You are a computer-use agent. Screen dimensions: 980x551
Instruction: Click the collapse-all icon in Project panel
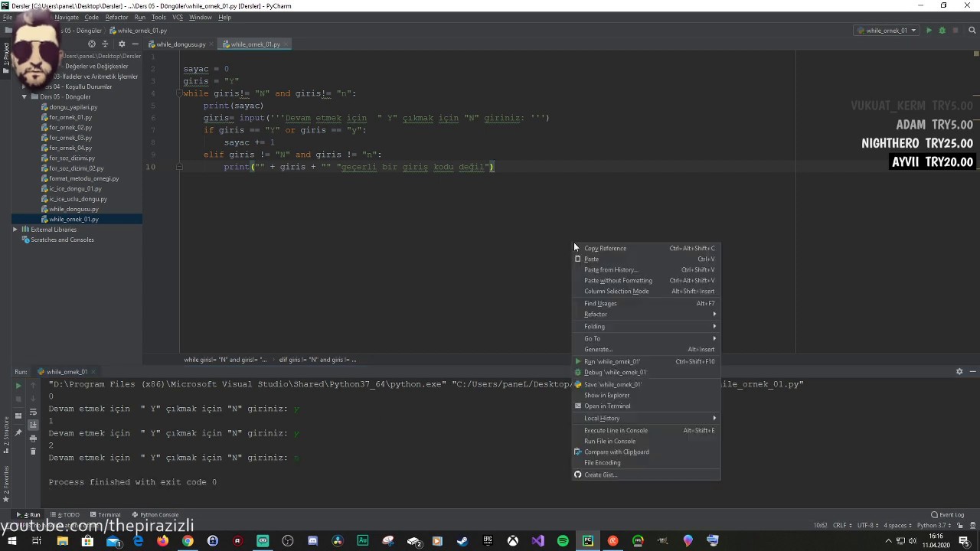click(x=106, y=44)
